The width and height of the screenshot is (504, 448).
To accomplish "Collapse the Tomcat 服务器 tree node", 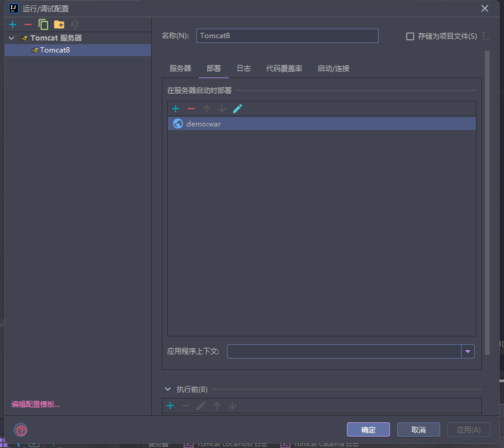I will point(11,38).
